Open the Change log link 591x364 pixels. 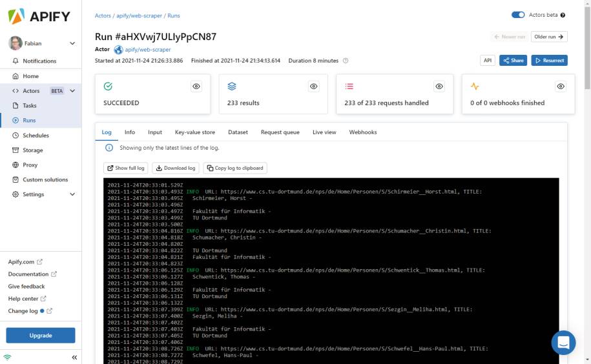(x=30, y=311)
